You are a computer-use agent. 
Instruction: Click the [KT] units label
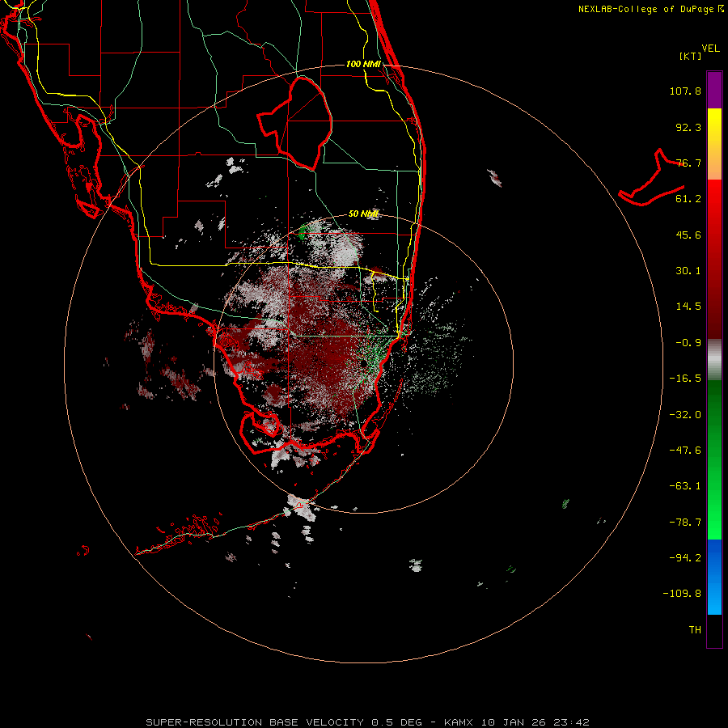tap(691, 56)
